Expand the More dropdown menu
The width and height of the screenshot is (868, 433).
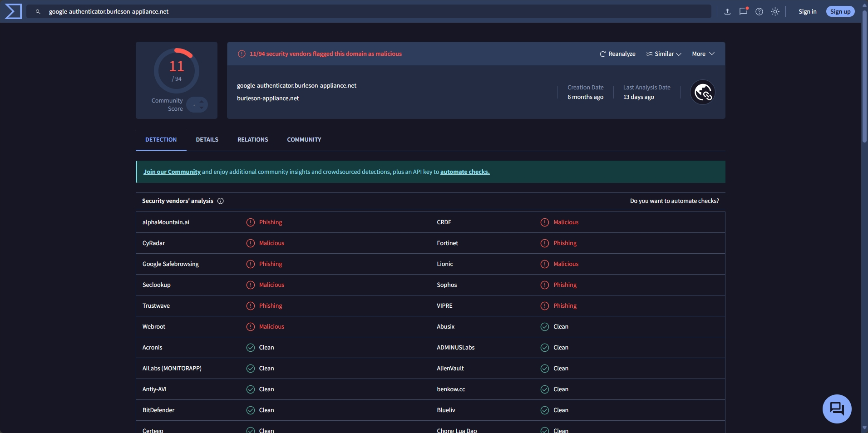click(703, 54)
